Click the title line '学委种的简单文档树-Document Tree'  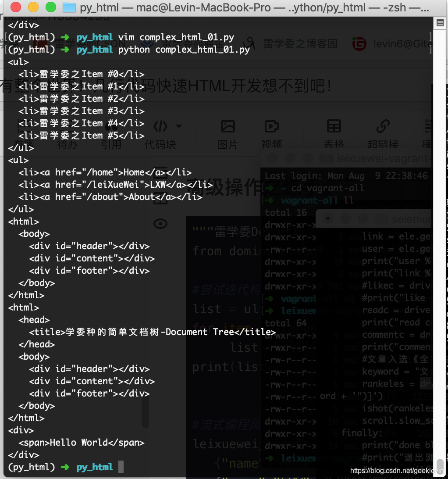tap(153, 332)
